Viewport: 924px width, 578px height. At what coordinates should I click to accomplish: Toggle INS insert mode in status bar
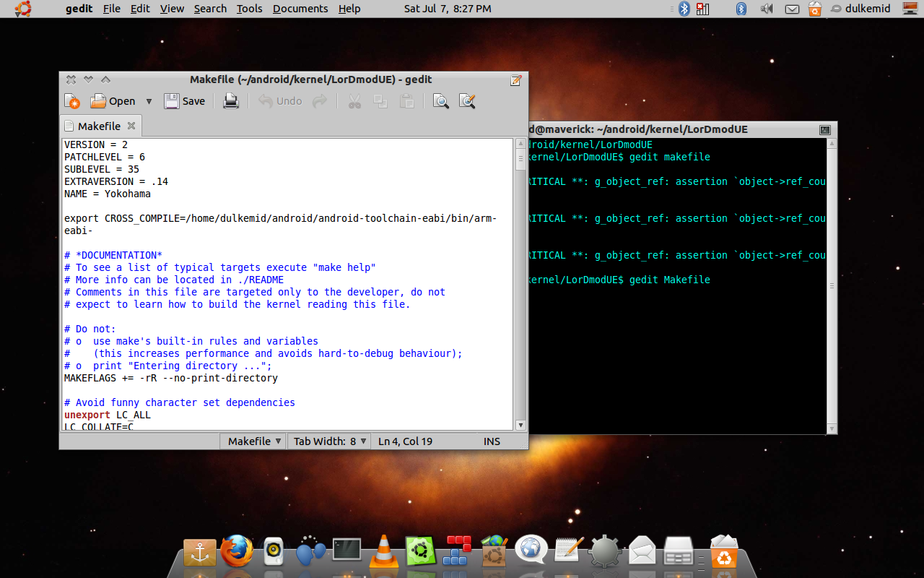[492, 441]
